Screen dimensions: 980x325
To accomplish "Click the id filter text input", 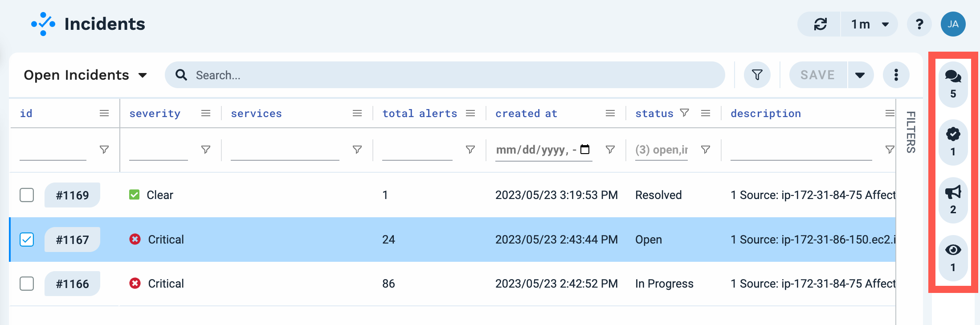I will point(53,150).
